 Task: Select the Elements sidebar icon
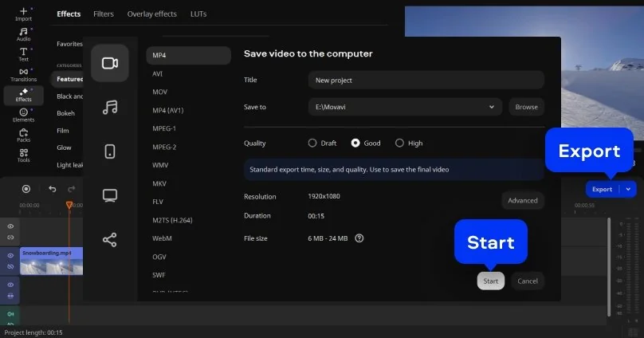23,115
